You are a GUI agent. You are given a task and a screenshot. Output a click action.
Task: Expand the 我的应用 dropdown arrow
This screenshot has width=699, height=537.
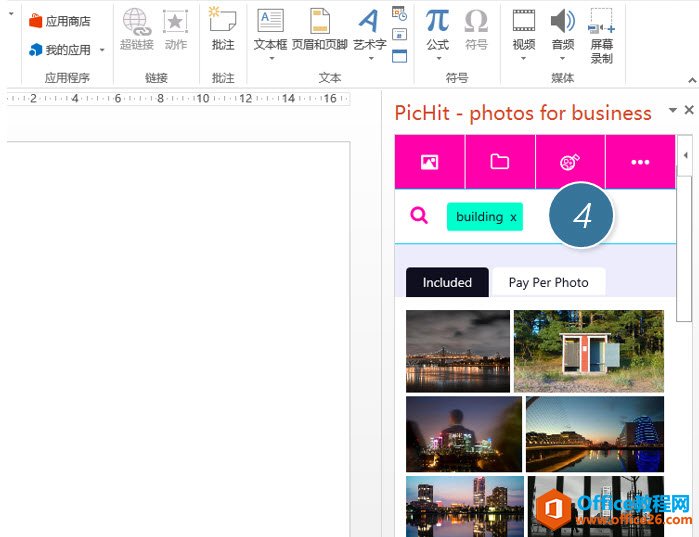click(102, 49)
